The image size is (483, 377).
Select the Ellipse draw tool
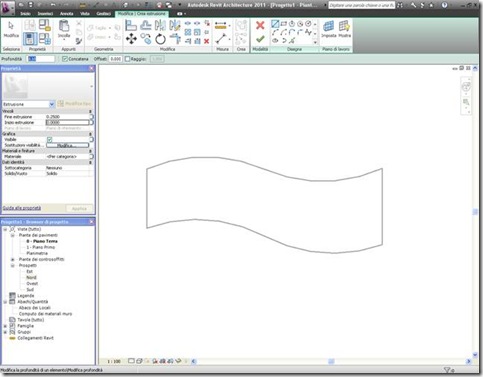point(275,41)
